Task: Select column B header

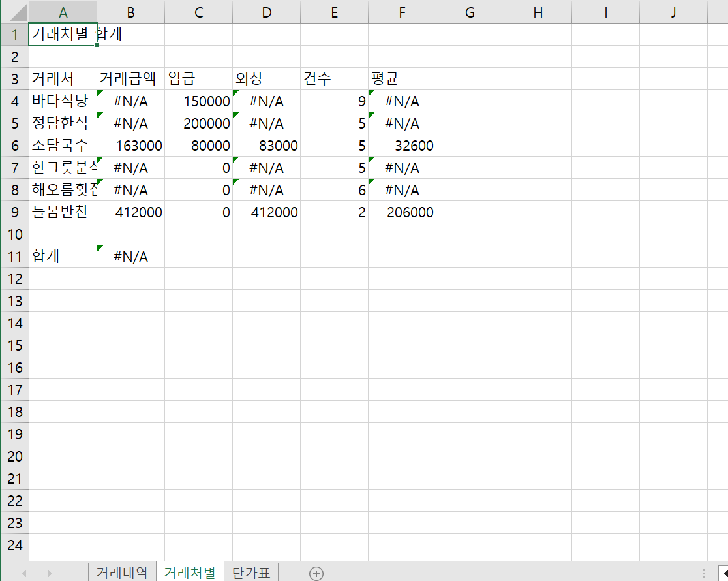Action: pos(130,12)
